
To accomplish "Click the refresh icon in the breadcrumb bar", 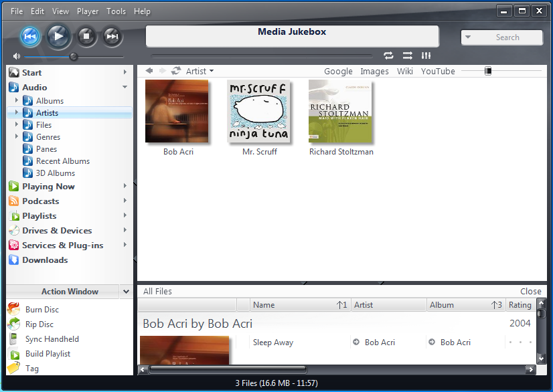I will point(175,71).
